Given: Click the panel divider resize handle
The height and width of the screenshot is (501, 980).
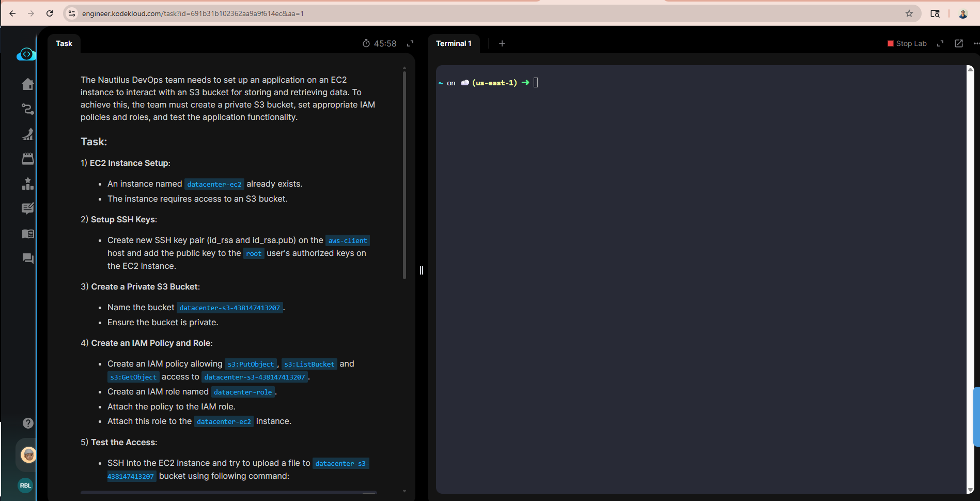Looking at the screenshot, I should click(x=422, y=270).
